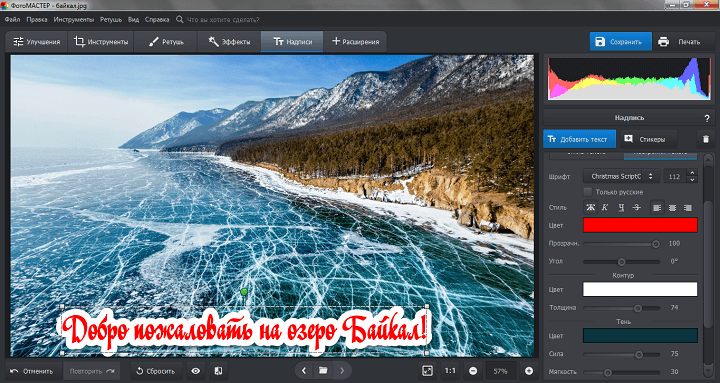The width and height of the screenshot is (720, 383).
Task: Adjust the Прозрачн. slider
Action: [x=621, y=244]
